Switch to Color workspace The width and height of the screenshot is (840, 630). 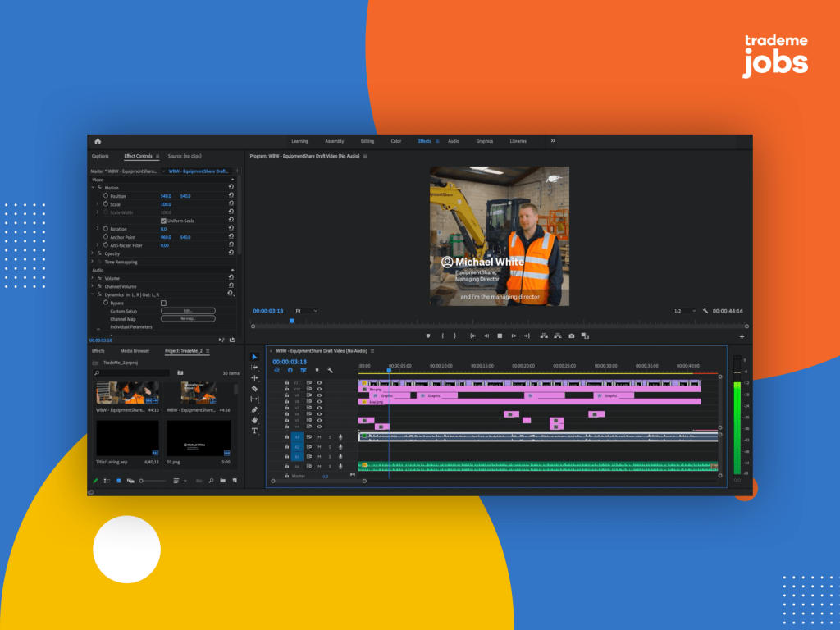pyautogui.click(x=396, y=141)
